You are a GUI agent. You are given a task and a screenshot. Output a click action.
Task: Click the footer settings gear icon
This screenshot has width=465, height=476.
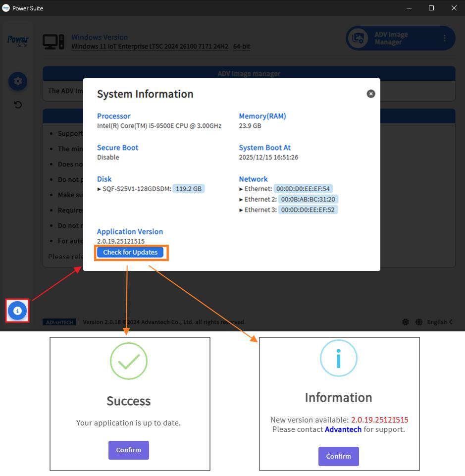click(x=406, y=322)
